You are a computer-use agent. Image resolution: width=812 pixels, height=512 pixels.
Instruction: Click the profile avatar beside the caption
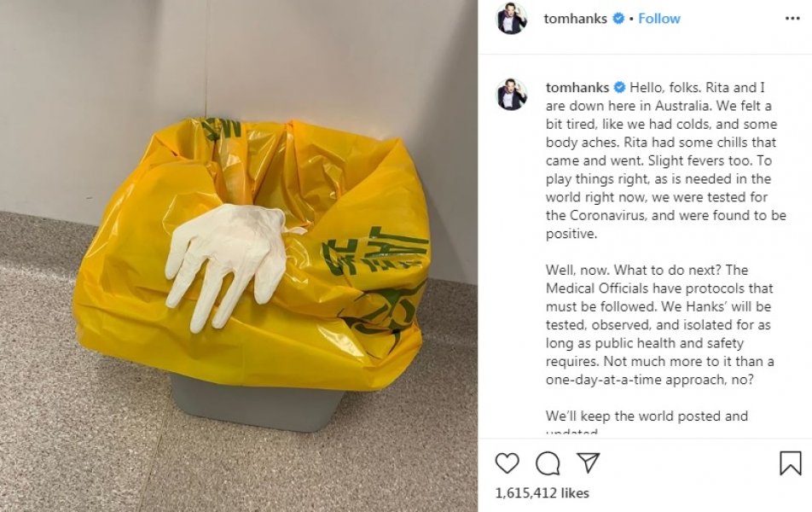click(x=512, y=95)
